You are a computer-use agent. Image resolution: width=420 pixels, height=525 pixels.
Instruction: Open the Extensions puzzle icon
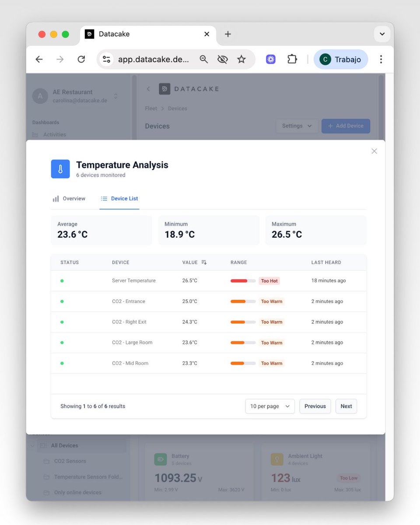pos(292,59)
